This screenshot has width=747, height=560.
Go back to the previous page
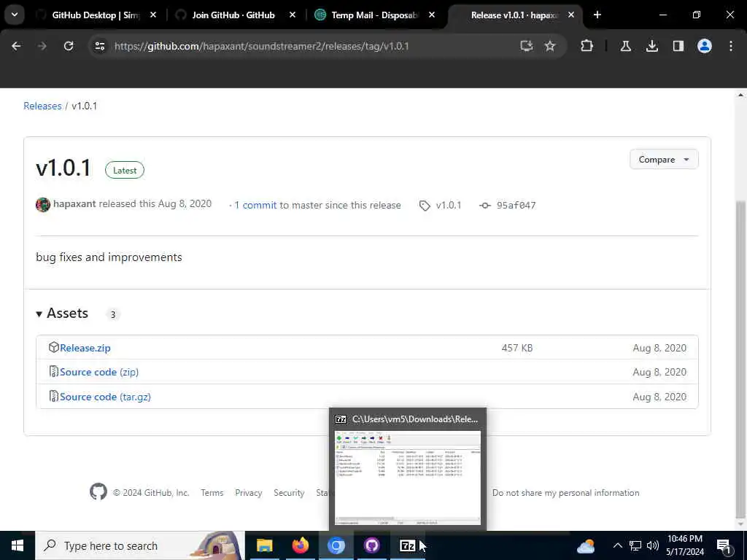point(16,46)
